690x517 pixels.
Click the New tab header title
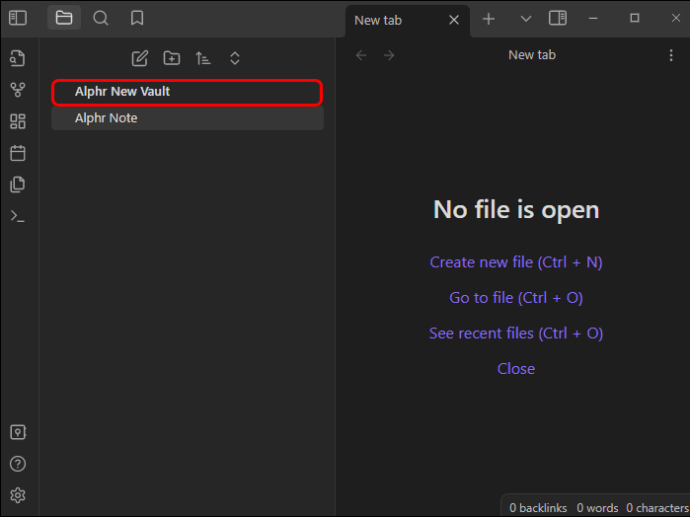click(x=532, y=55)
